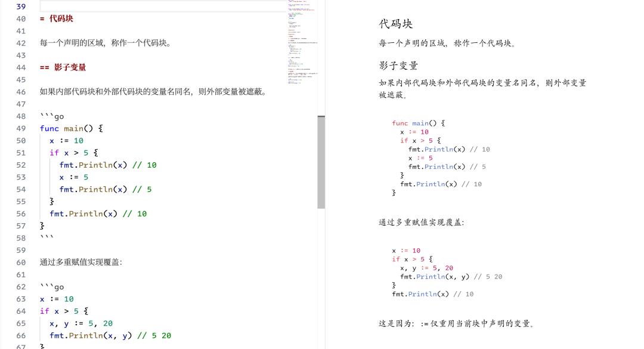Click 'x := 10' on editor line 63
The image size is (644, 349).
click(x=57, y=299)
